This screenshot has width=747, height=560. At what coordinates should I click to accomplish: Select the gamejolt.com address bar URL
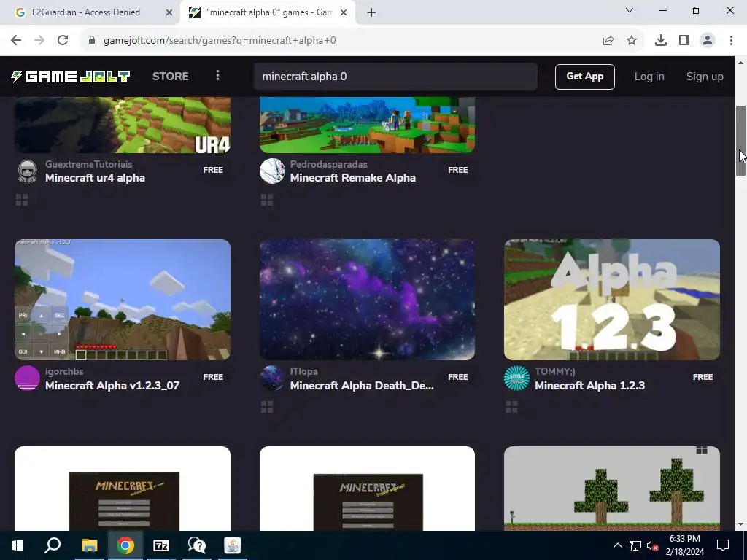tap(220, 41)
